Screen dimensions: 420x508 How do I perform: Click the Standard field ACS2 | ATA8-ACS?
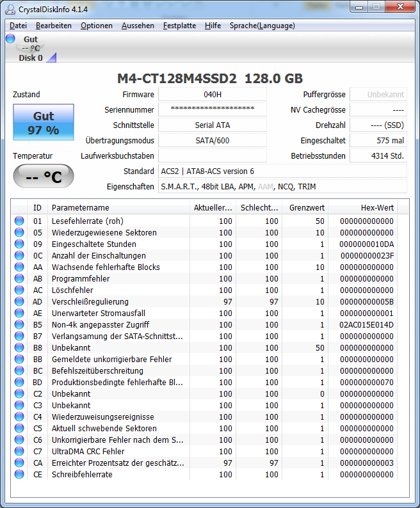click(x=282, y=171)
